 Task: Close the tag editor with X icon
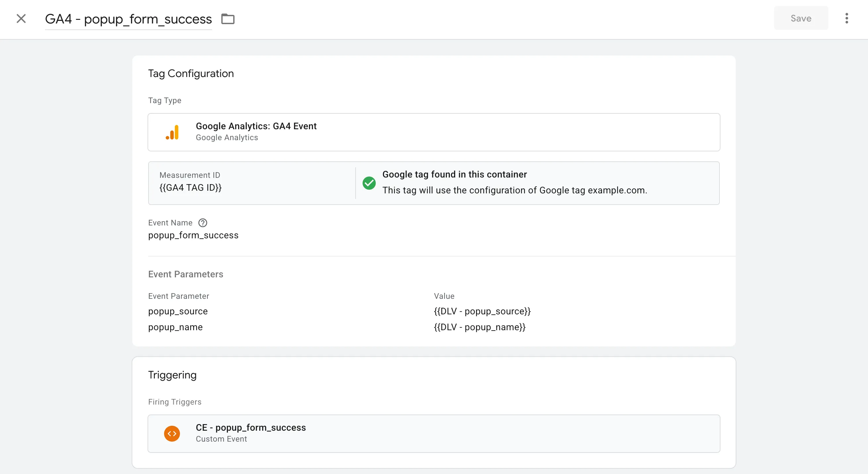[x=21, y=19]
